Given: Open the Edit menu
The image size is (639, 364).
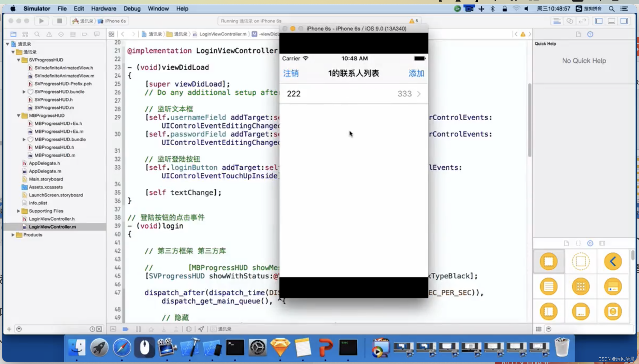Looking at the screenshot, I should (x=79, y=9).
